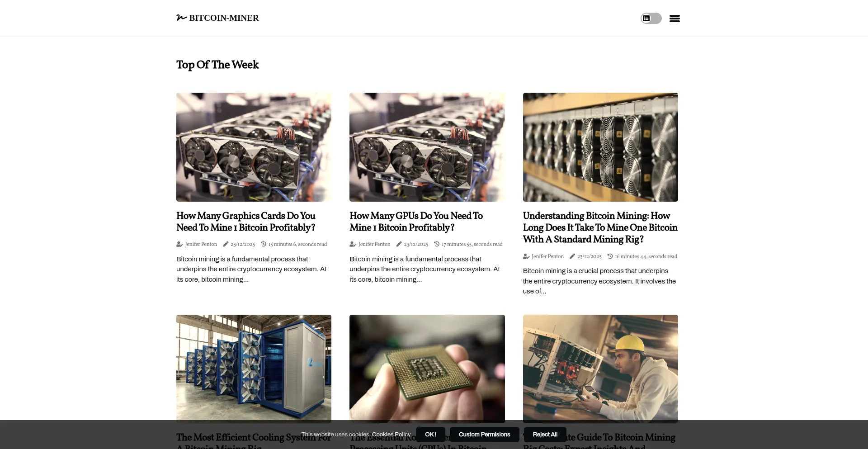This screenshot has height=449, width=868.
Task: Click the BITCOIN-MINER site name
Action: (x=224, y=18)
